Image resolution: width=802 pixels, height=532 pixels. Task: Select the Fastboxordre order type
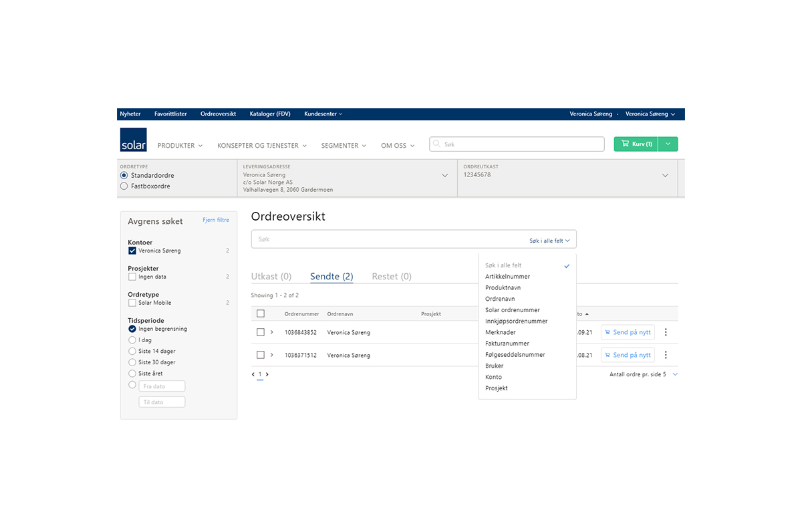click(124, 186)
